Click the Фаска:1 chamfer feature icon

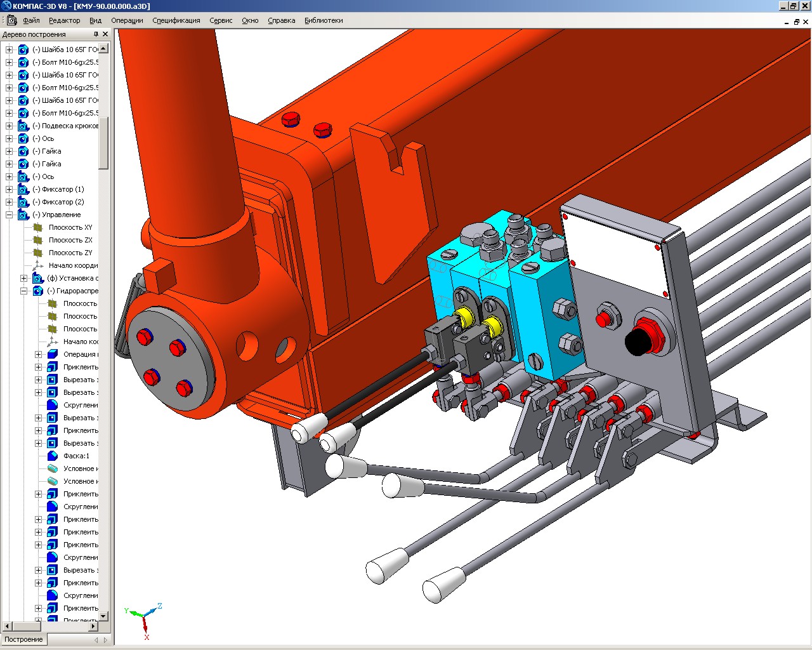[x=53, y=456]
